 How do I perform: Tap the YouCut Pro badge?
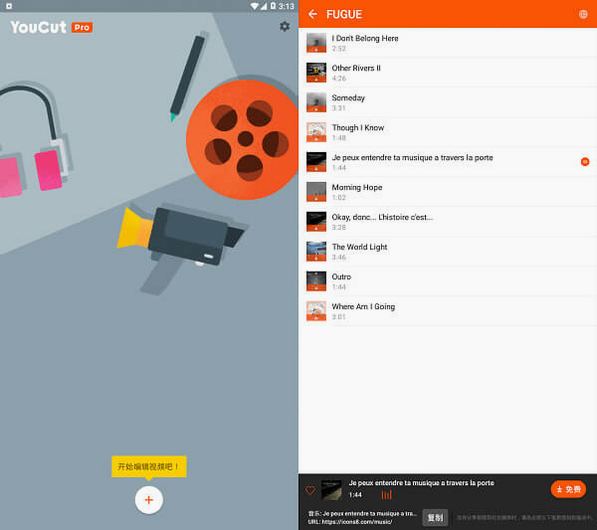[x=82, y=27]
